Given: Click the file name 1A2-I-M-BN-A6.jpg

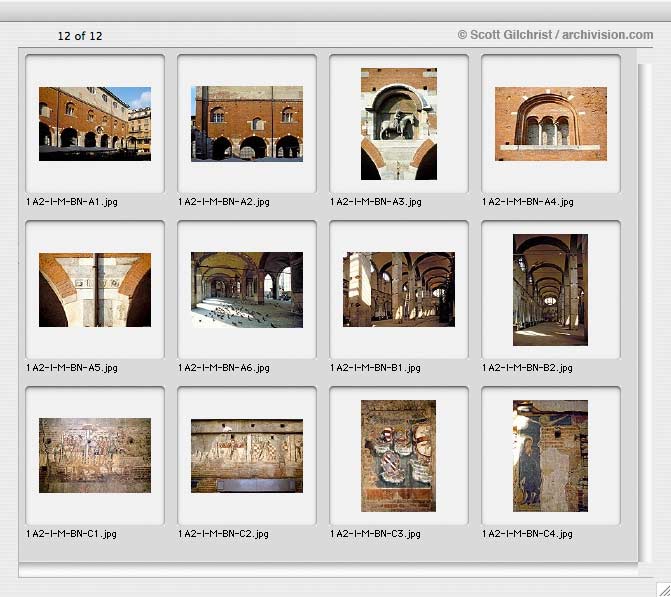Looking at the screenshot, I should point(224,368).
